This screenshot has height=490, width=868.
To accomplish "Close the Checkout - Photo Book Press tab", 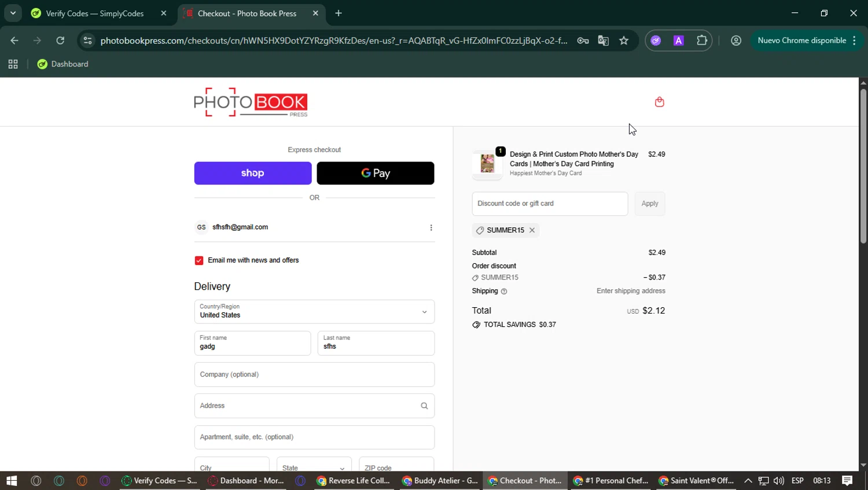I will (315, 13).
